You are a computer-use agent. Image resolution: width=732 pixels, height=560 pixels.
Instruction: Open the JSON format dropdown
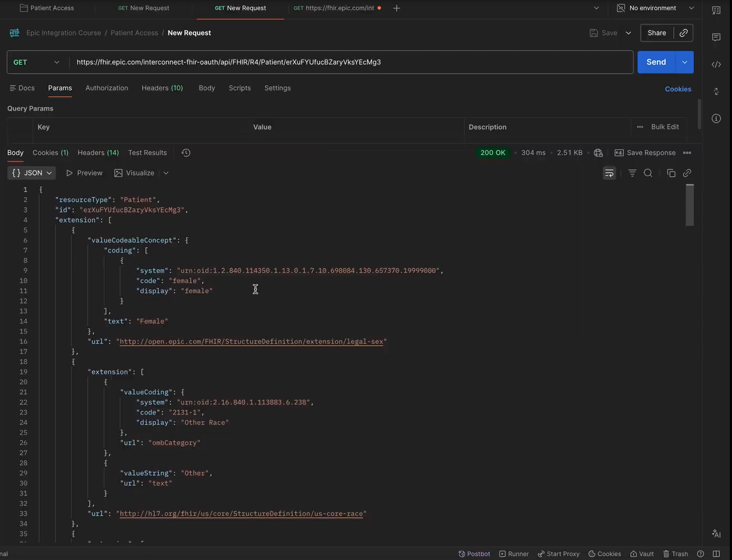coord(32,173)
